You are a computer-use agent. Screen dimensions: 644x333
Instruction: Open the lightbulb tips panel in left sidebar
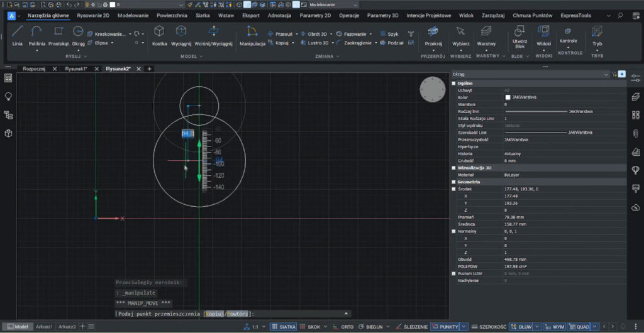pos(8,96)
